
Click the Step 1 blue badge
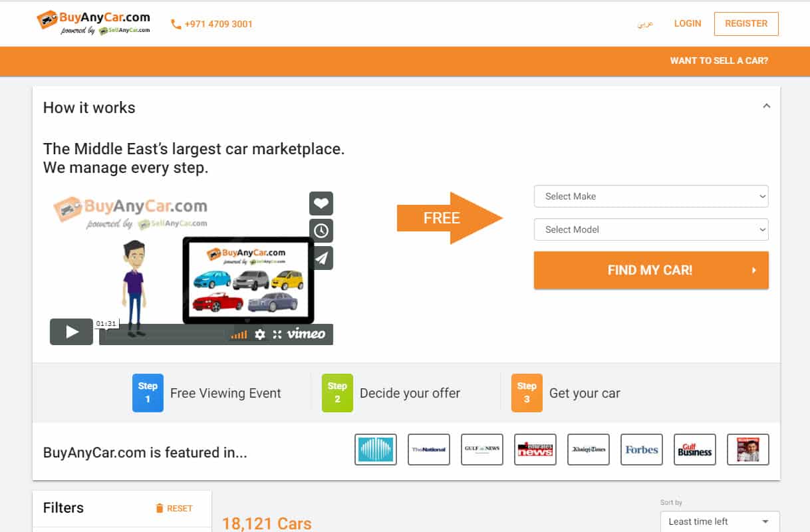[x=148, y=393]
